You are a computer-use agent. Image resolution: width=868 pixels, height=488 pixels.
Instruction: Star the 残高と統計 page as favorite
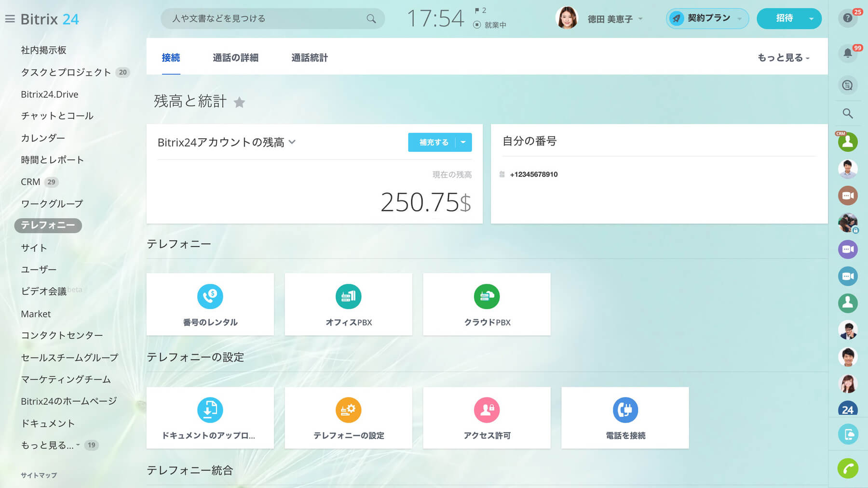coord(239,102)
